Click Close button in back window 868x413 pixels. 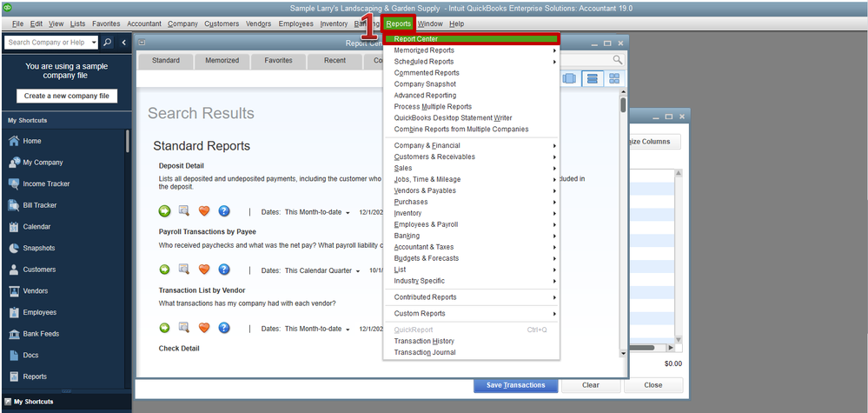tap(653, 385)
